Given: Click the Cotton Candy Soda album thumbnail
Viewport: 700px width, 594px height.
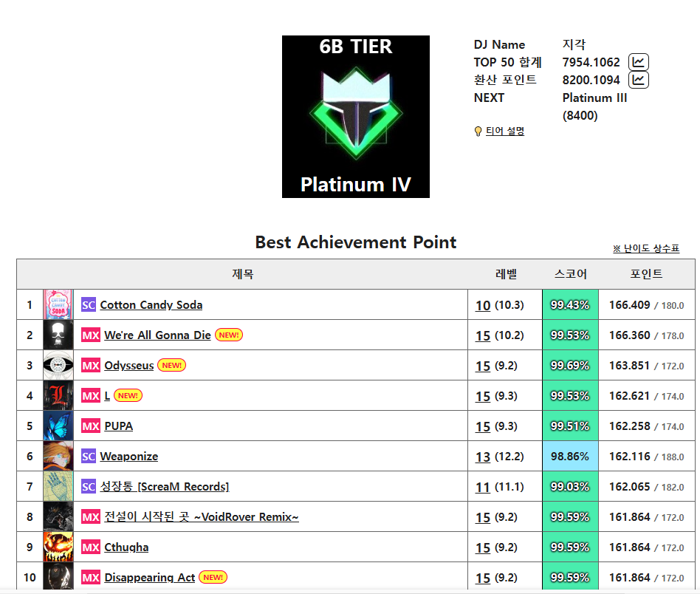Looking at the screenshot, I should [58, 304].
